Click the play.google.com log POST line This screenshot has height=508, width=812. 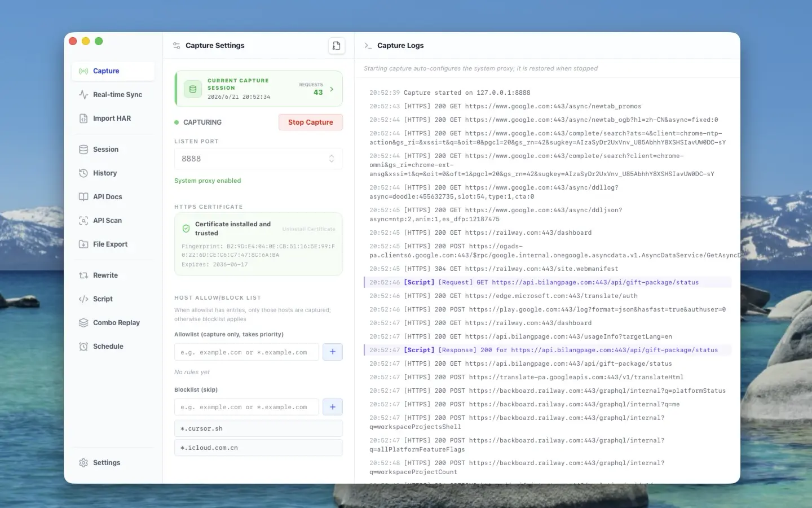coord(548,309)
